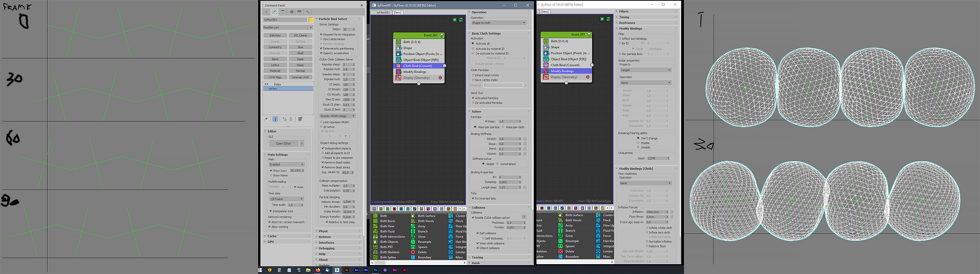Screen dimensions: 980x274
Task: Open the Windows Start menu
Action: pos(260,270)
